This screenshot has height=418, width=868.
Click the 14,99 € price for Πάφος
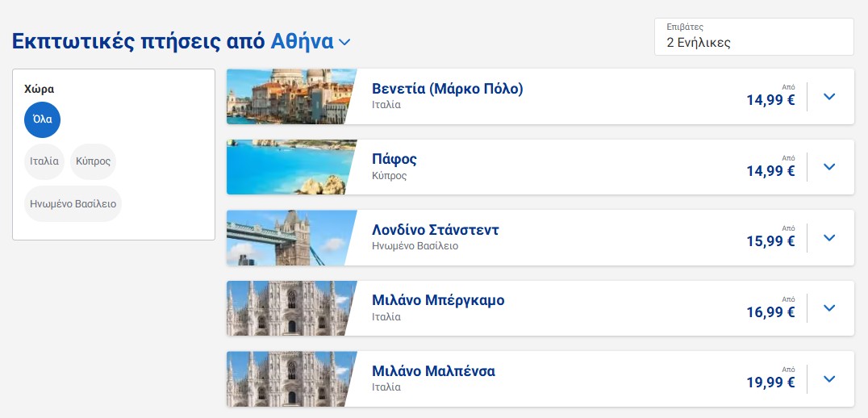click(770, 171)
